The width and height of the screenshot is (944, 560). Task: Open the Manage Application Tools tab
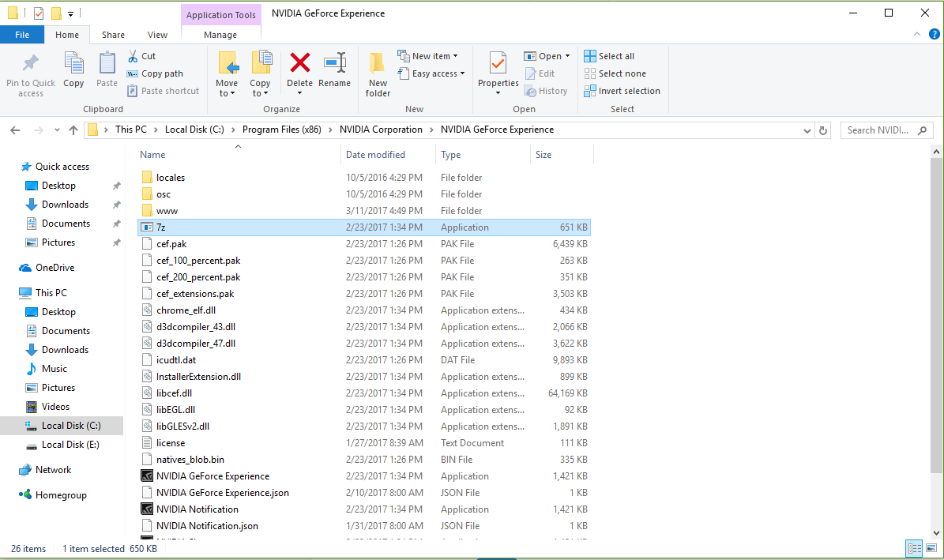point(220,35)
